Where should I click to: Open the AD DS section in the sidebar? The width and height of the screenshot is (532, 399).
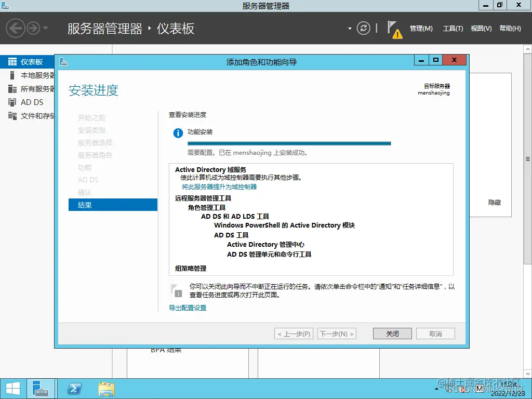tap(26, 102)
